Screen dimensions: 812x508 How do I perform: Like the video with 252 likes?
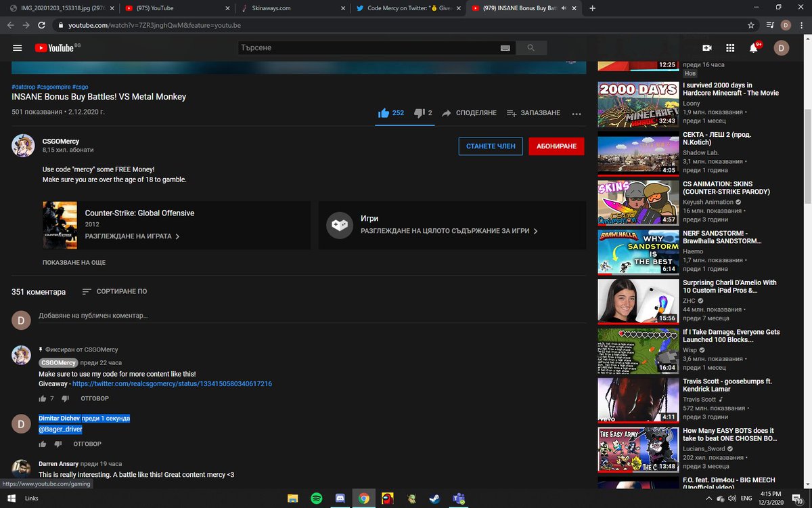[391, 113]
